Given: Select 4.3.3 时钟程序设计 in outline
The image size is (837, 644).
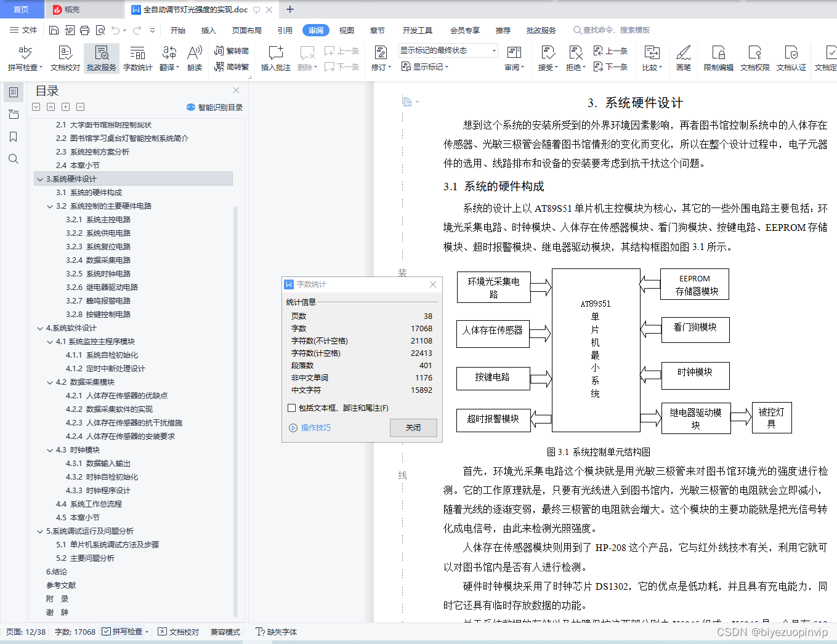Looking at the screenshot, I should [x=99, y=491].
